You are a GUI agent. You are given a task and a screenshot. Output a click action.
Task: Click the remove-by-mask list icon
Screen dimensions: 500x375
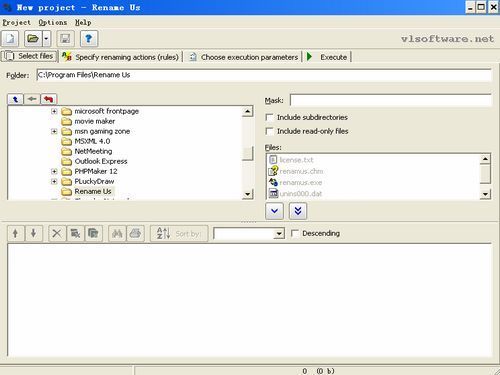tap(75, 233)
